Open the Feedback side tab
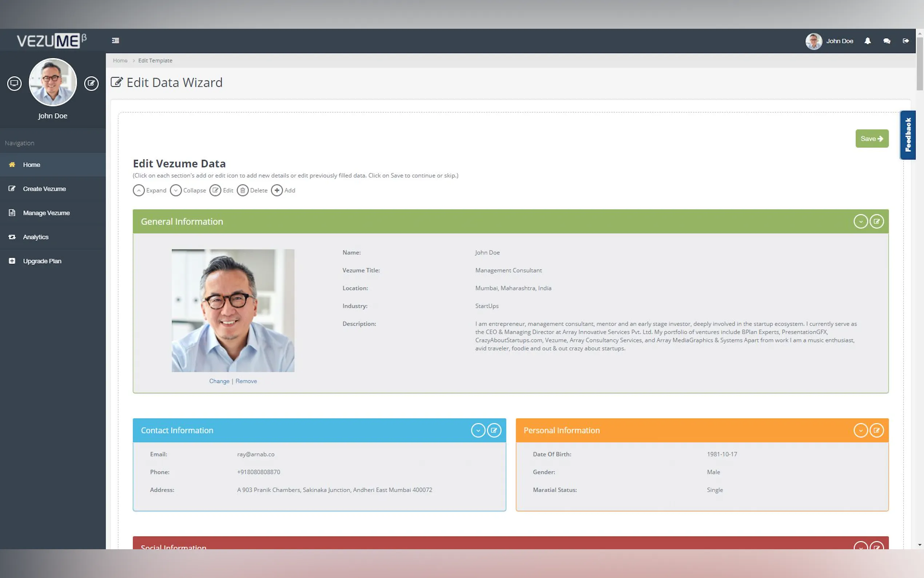Viewport: 924px width, 578px height. click(908, 135)
